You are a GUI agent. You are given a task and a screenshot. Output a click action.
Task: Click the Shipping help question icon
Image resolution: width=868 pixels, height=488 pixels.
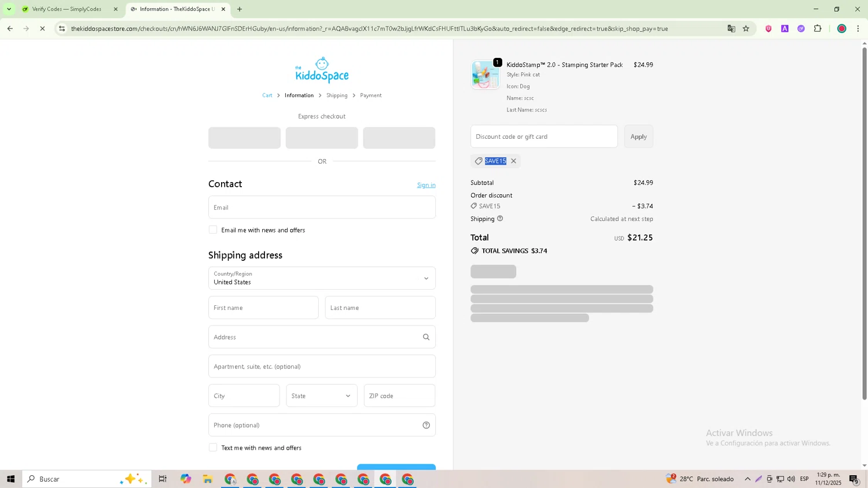tap(500, 219)
